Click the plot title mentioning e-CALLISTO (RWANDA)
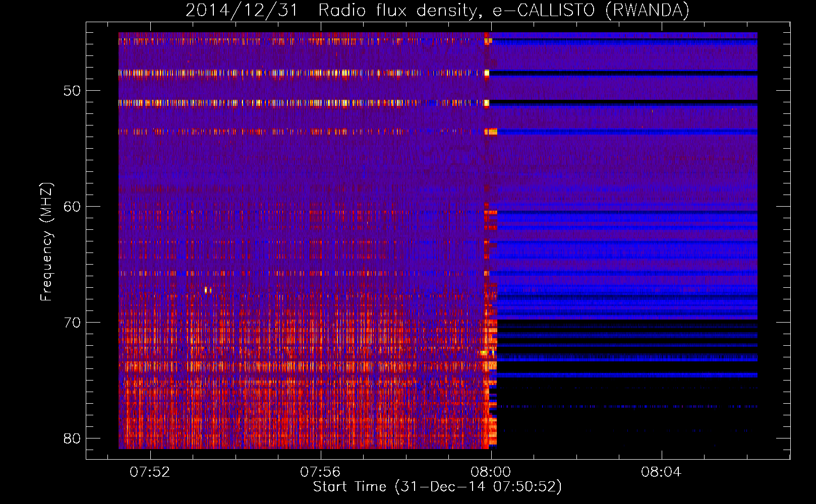816x504 pixels. [x=437, y=10]
